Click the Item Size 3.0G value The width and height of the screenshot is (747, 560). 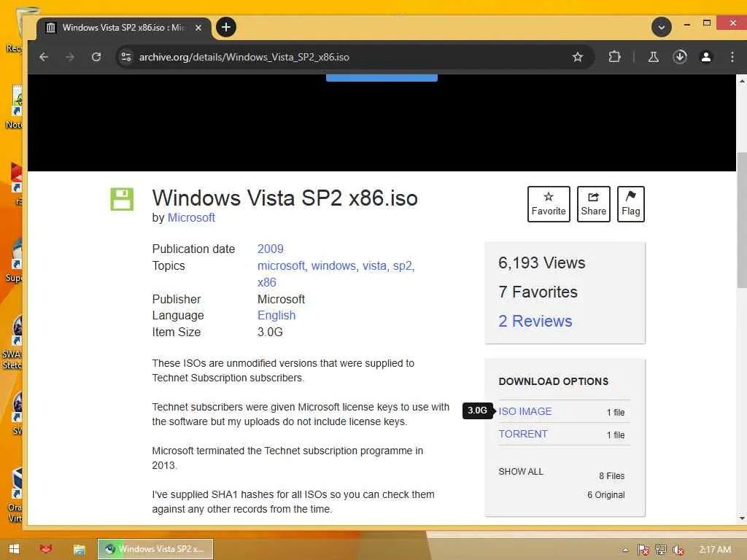270,332
